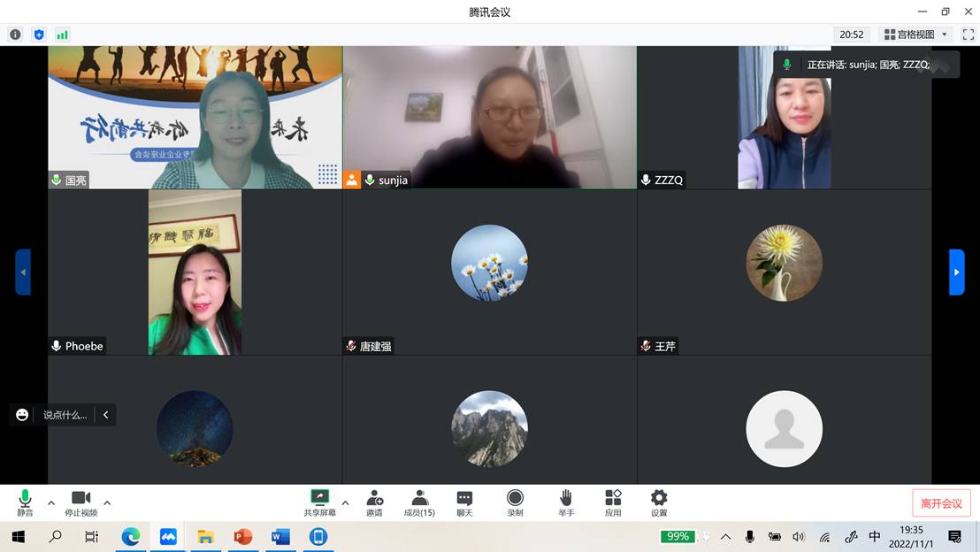Screen dimensions: 980x552
Task: Click the 说点什么 message input
Action: [x=65, y=415]
